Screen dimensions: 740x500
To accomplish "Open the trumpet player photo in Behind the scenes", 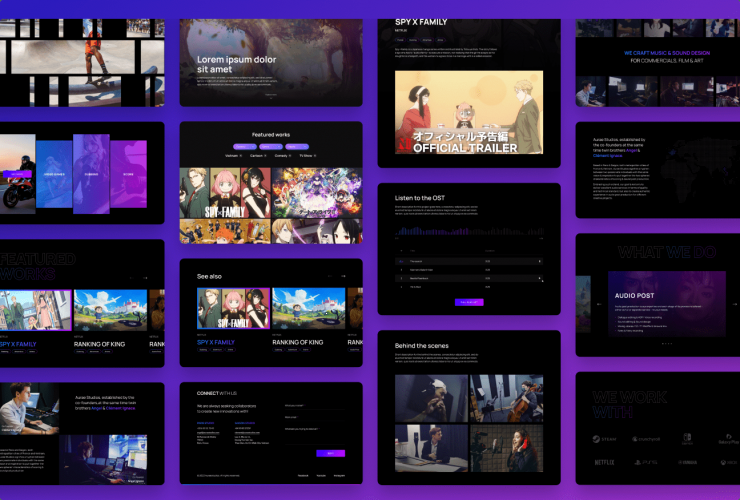I will [x=431, y=398].
